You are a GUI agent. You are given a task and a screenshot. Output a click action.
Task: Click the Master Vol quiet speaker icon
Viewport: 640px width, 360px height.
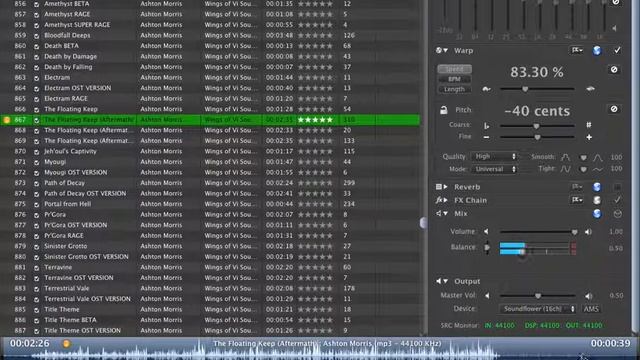[487, 296]
